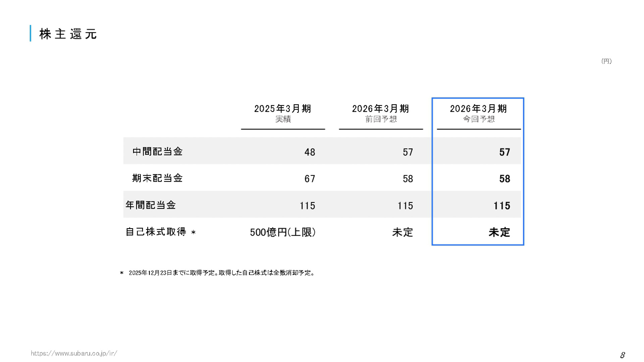Click the 500億円(上限) buyback figure
The height and width of the screenshot is (362, 644).
point(283,232)
